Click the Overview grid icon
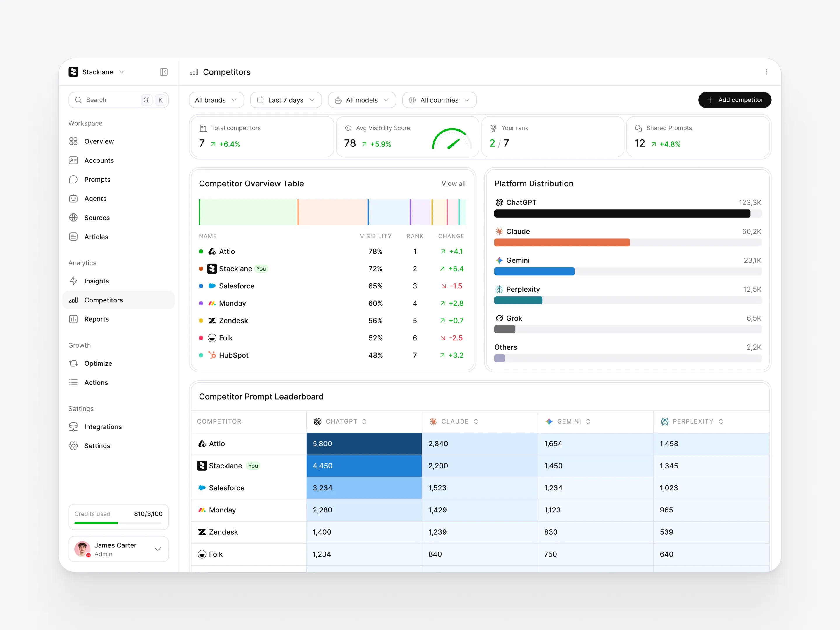 [x=73, y=141]
